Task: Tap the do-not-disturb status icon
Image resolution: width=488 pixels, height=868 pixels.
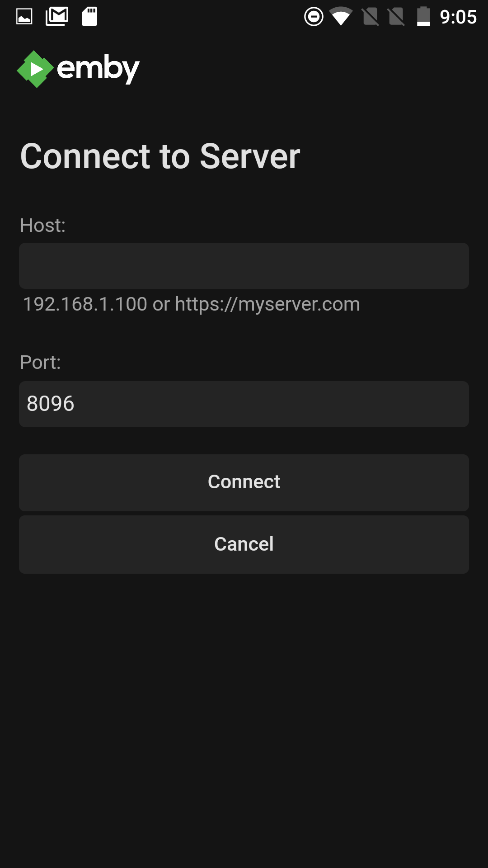Action: click(x=314, y=17)
